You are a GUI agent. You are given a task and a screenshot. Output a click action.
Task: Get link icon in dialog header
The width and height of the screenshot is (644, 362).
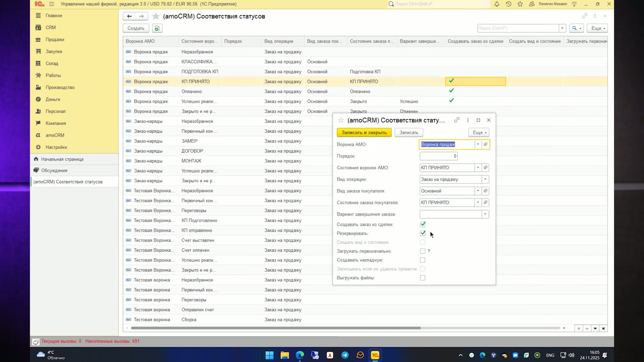[x=457, y=120]
